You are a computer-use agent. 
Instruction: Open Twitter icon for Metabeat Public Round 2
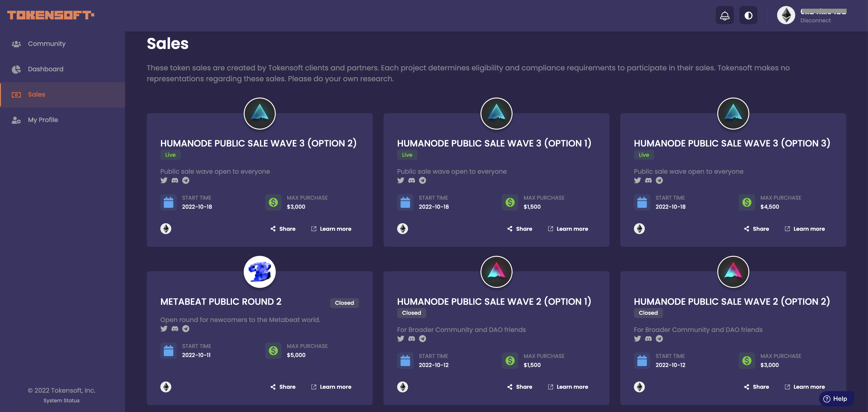pos(164,328)
